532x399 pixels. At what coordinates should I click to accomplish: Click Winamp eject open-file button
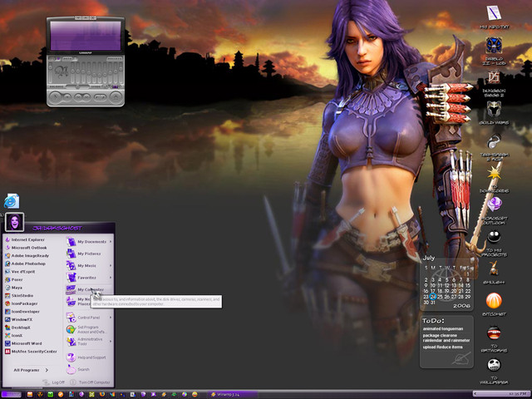pyautogui.click(x=116, y=97)
